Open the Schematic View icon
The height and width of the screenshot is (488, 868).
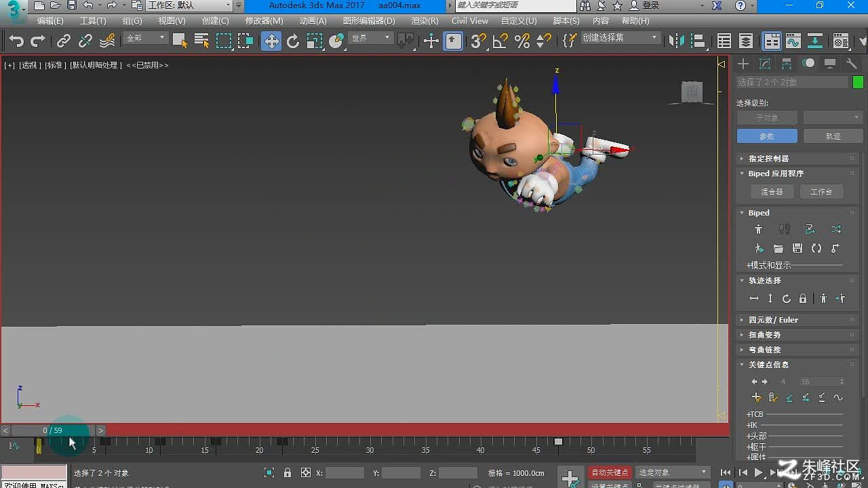click(x=815, y=41)
